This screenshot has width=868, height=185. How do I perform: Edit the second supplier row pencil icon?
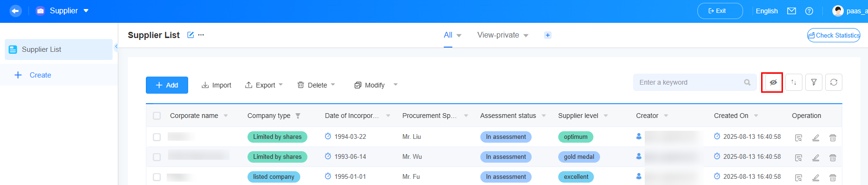[x=816, y=158]
